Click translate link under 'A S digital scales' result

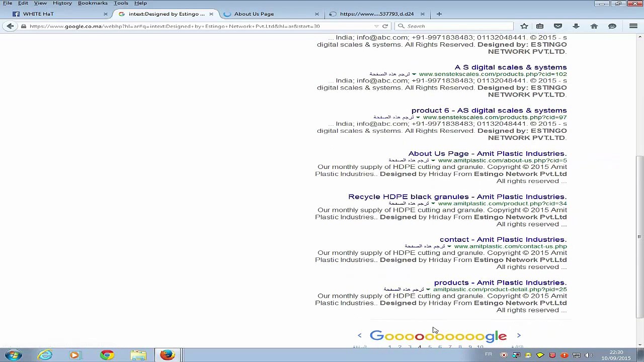[389, 74]
